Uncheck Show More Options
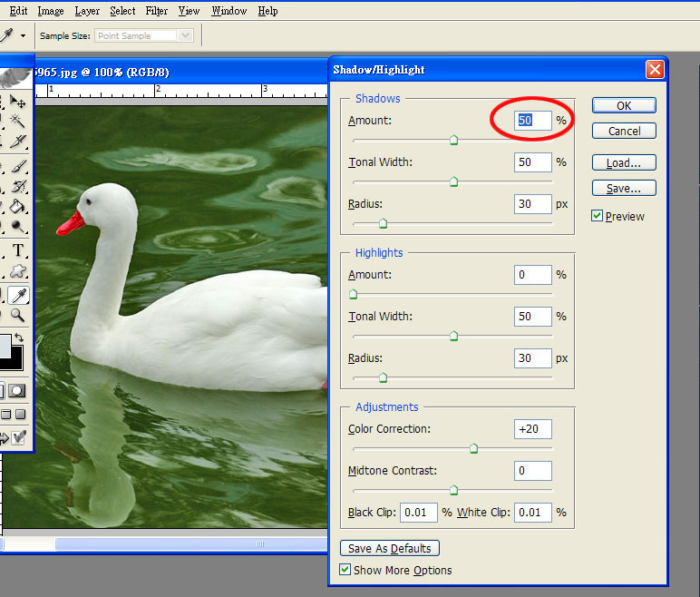This screenshot has width=700, height=597. click(x=345, y=570)
